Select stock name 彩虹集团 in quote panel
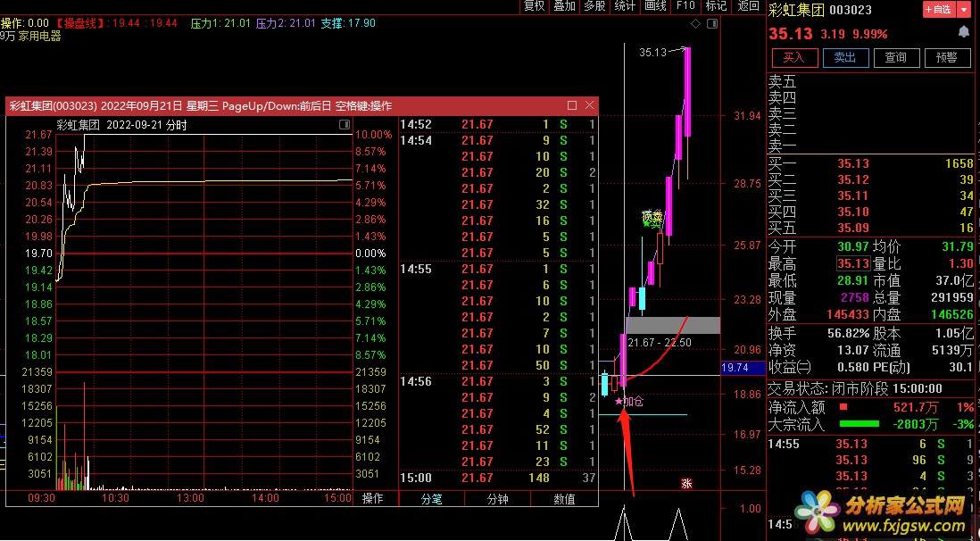The height and width of the screenshot is (541, 980). [x=796, y=10]
